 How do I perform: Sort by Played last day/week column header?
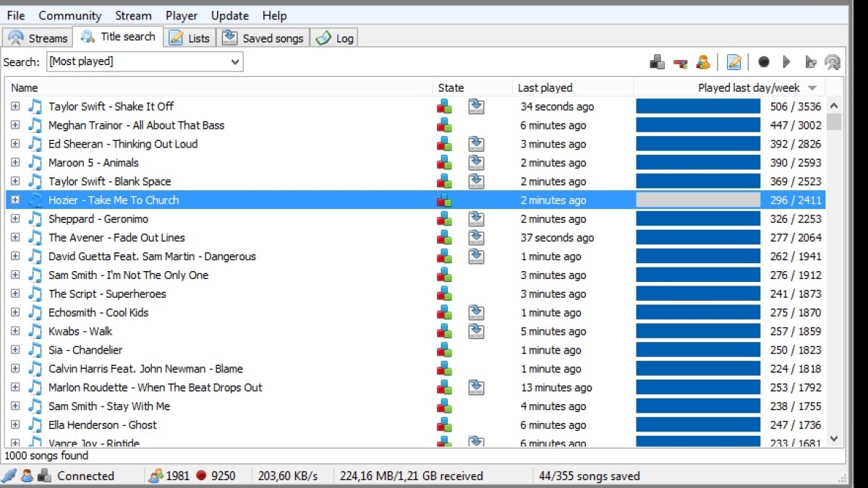(729, 87)
